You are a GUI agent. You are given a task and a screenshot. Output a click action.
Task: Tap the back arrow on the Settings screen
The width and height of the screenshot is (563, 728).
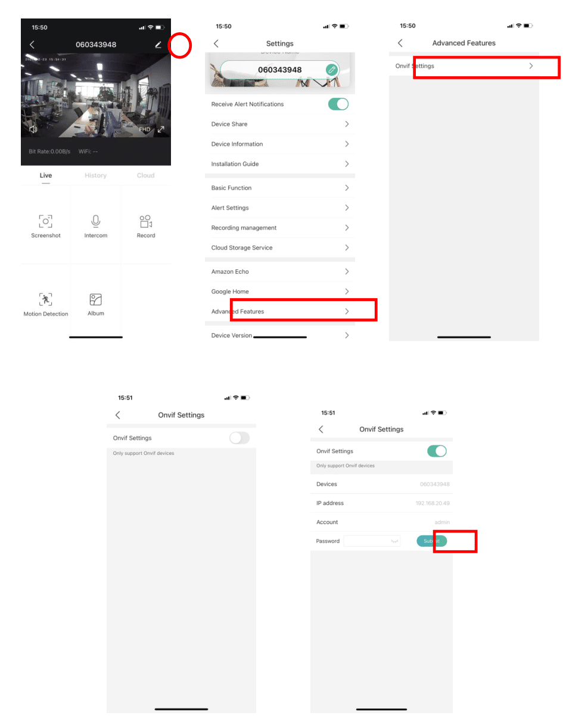click(x=216, y=43)
